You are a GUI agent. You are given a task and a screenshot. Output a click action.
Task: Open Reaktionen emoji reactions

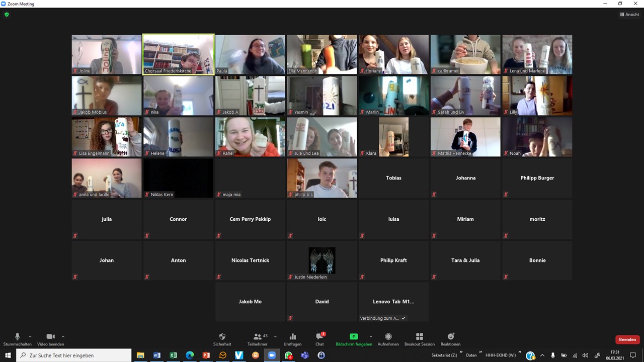tap(450, 339)
